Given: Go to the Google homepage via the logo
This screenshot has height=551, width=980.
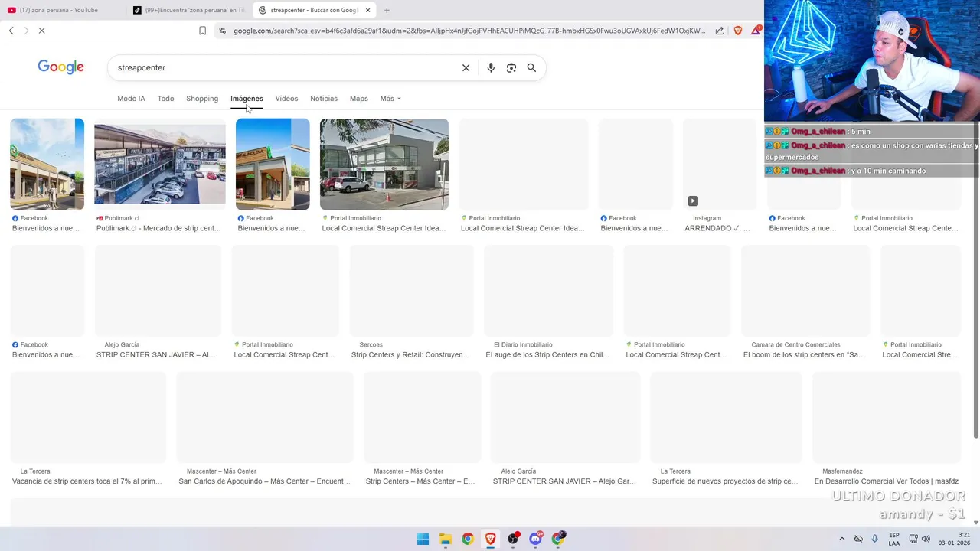Looking at the screenshot, I should [60, 67].
